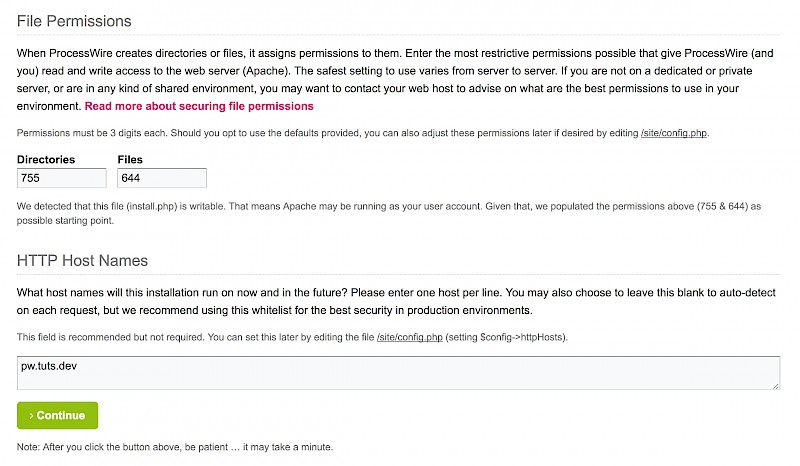Viewport: 800px width, 466px height.
Task: Click the 'Directories' field label
Action: [x=47, y=160]
